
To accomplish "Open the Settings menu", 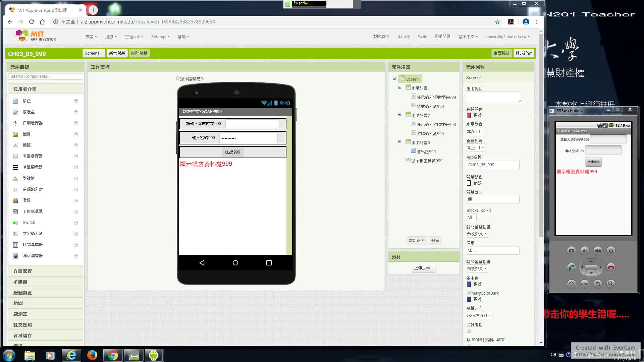I will [x=160, y=37].
